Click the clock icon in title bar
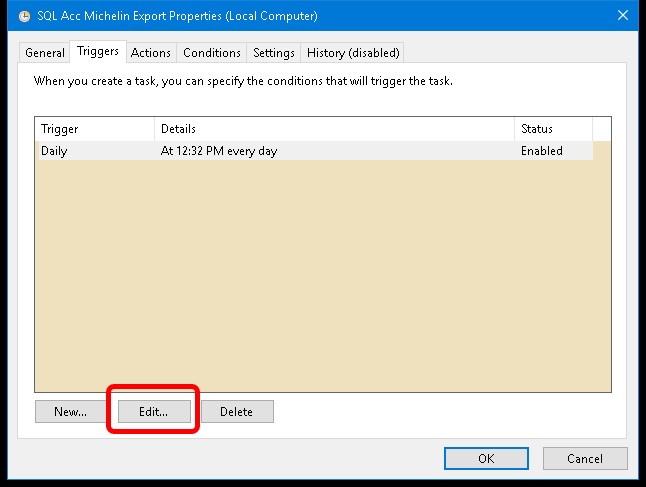 click(24, 16)
